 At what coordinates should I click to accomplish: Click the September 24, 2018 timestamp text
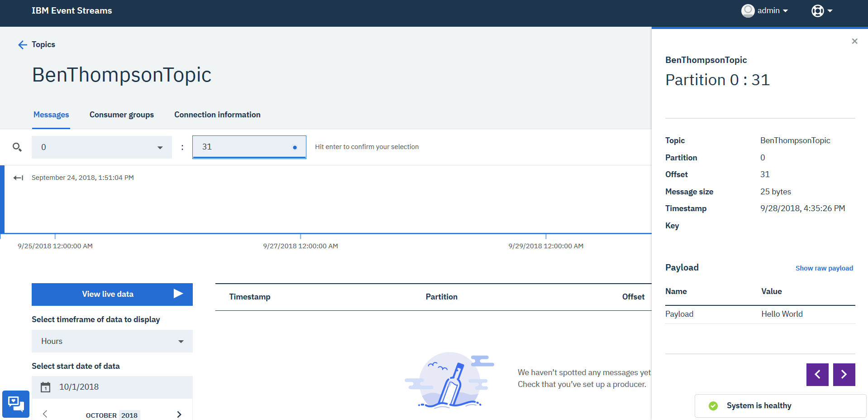(x=83, y=178)
